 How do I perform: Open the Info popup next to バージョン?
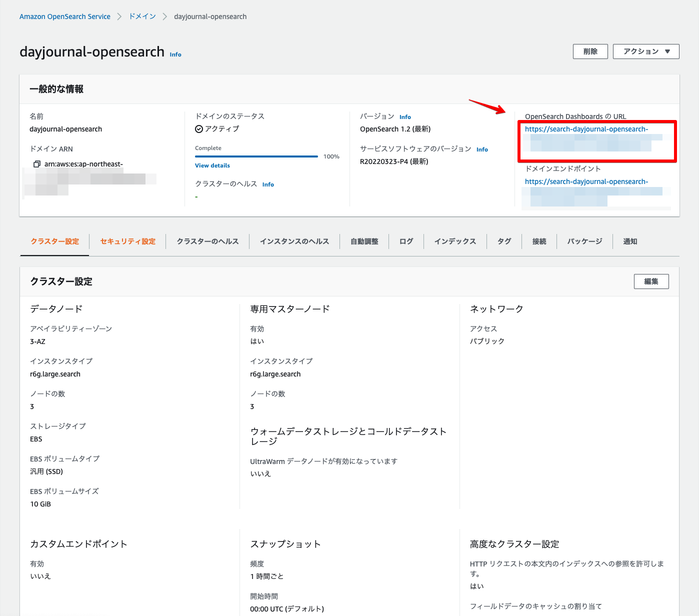[x=405, y=116]
